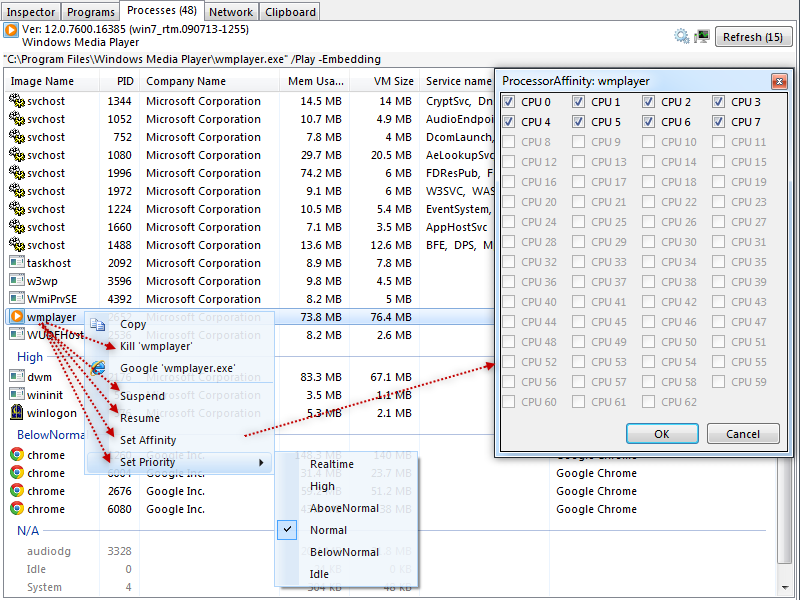Select the Processes (48) tab

click(x=162, y=10)
